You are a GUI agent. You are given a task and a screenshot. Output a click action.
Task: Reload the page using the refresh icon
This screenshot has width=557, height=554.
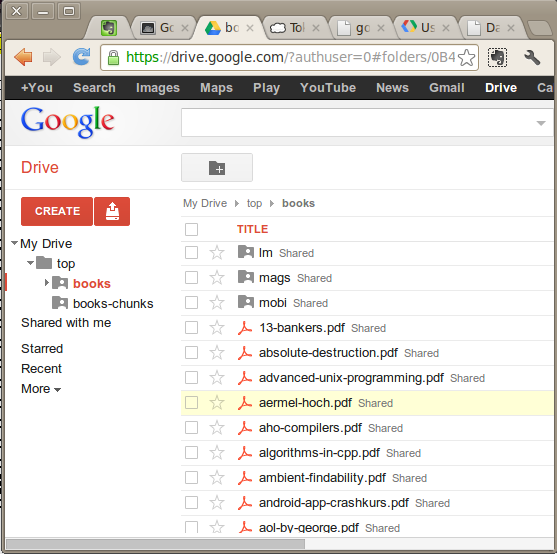tap(81, 57)
